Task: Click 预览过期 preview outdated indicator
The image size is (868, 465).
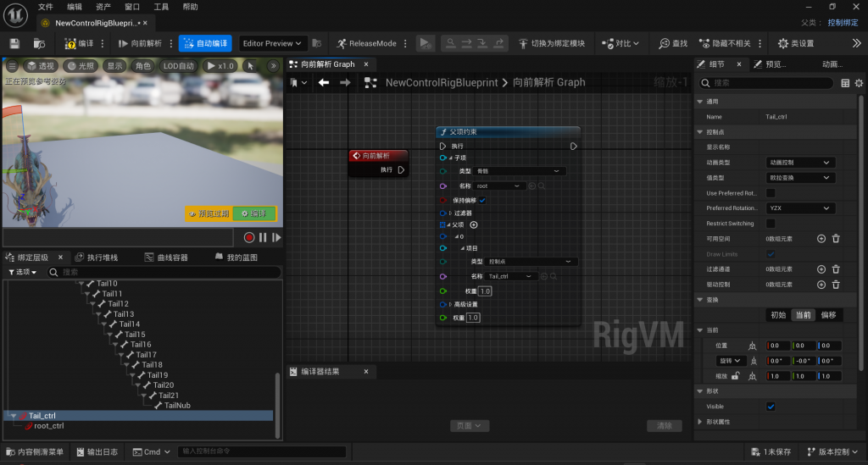Action: click(209, 213)
